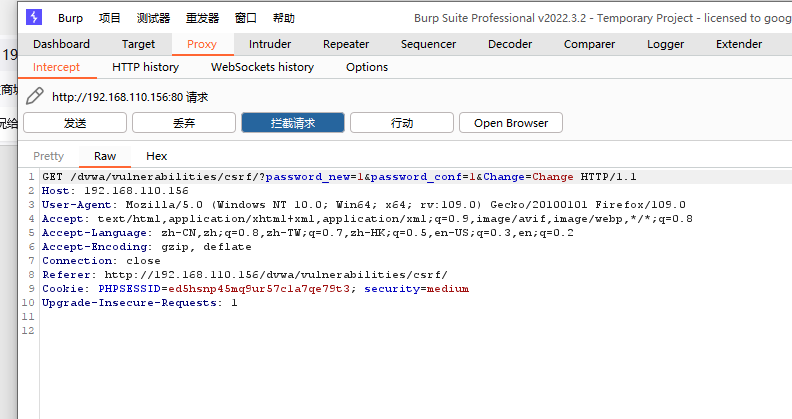This screenshot has width=792, height=419.
Task: Switch to the Hex view tab
Action: pos(157,156)
